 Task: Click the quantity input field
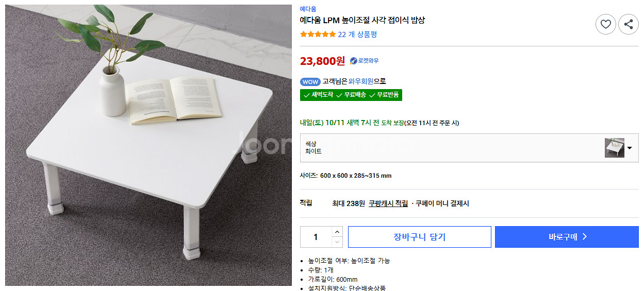pyautogui.click(x=316, y=237)
